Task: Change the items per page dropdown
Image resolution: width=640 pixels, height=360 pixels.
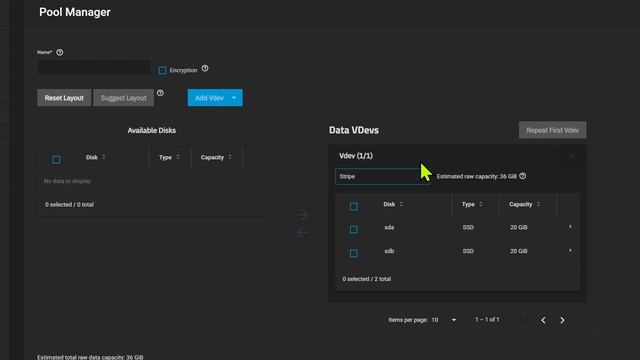Action: [x=444, y=320]
